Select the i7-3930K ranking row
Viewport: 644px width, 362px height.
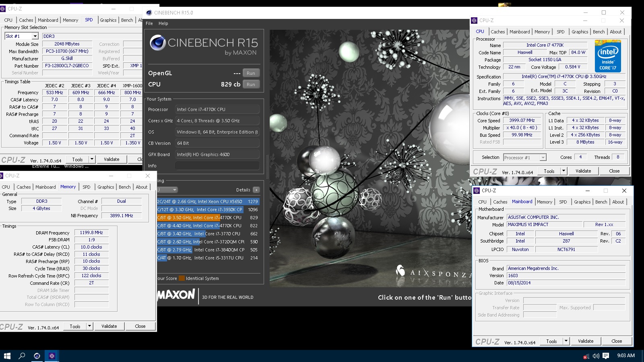coord(208,210)
